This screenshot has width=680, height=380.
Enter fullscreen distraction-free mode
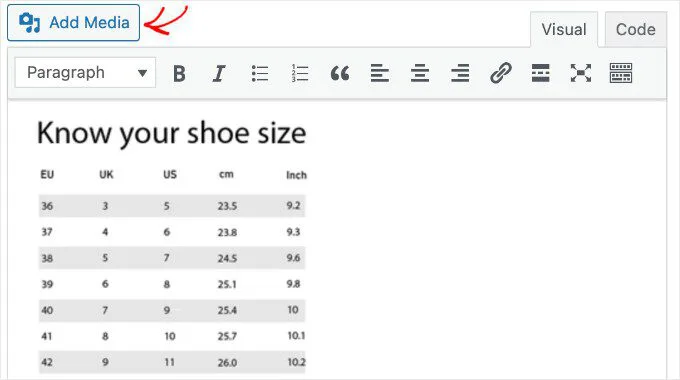click(581, 73)
